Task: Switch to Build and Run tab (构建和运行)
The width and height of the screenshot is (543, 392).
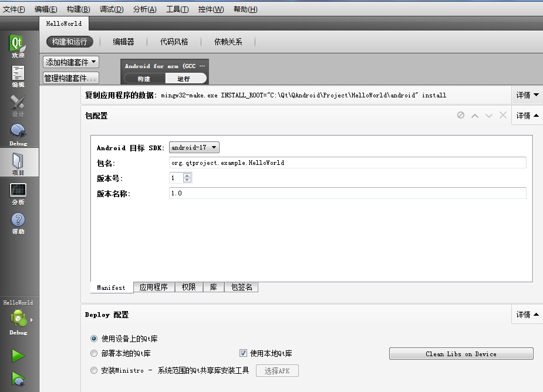Action: 70,42
